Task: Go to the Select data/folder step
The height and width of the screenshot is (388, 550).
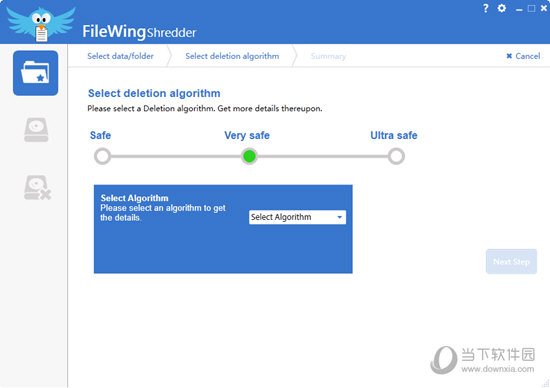Action: tap(120, 56)
